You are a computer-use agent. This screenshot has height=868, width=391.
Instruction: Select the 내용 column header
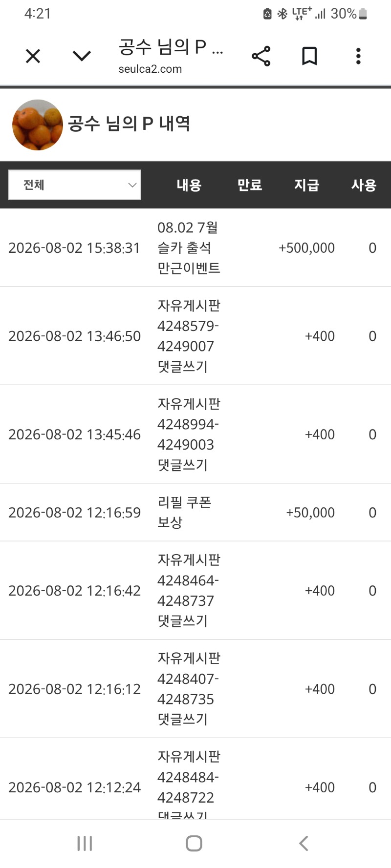click(x=189, y=185)
